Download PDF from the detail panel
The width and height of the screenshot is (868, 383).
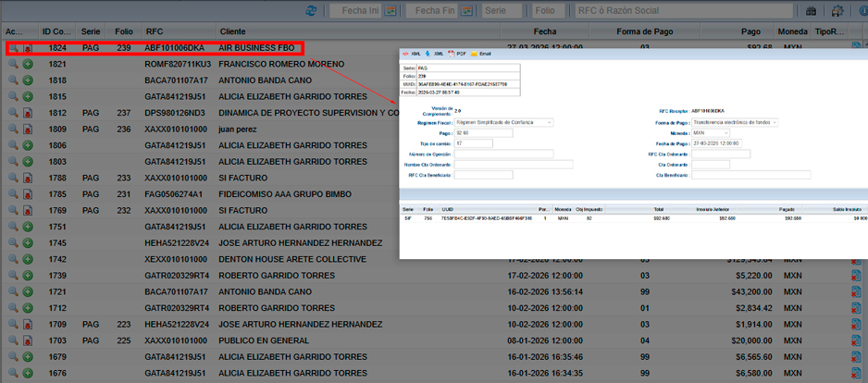(x=455, y=55)
